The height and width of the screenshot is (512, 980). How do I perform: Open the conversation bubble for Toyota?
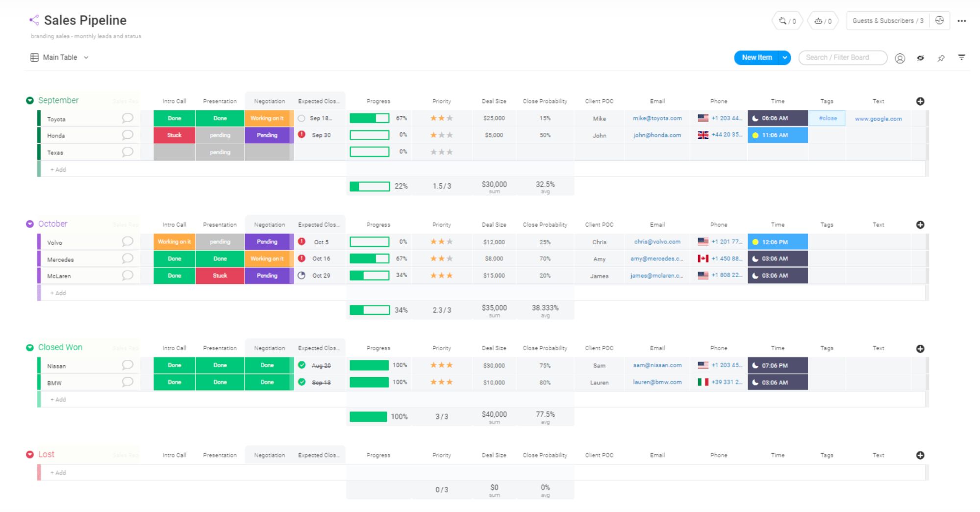coord(127,118)
